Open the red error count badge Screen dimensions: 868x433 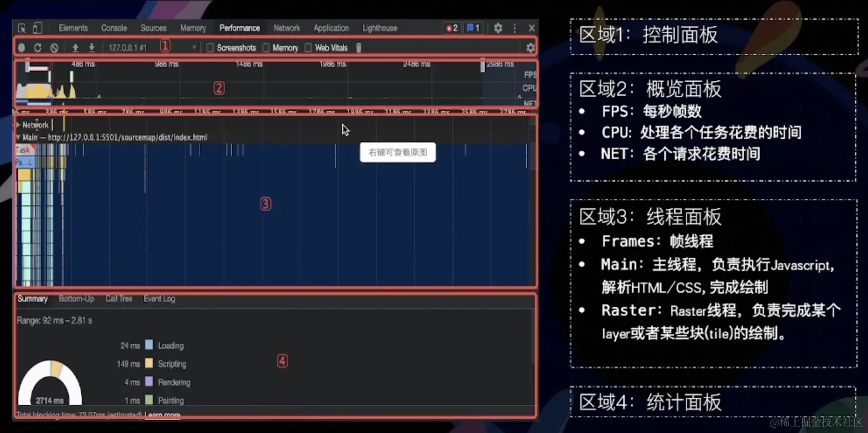452,28
